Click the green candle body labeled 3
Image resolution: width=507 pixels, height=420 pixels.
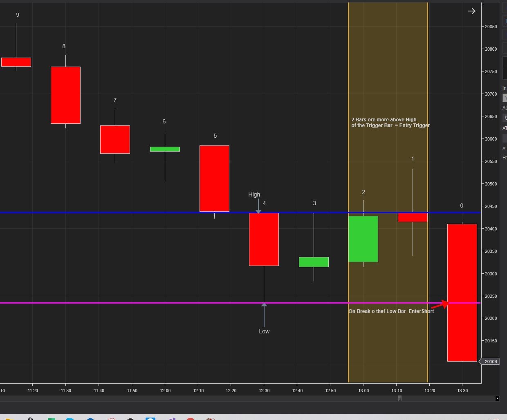tap(314, 262)
